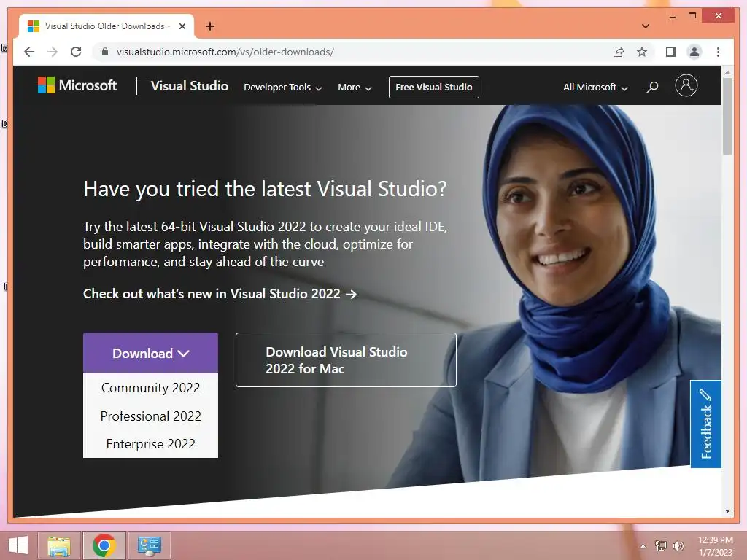Select Community 2022 download
747x560 pixels.
150,388
